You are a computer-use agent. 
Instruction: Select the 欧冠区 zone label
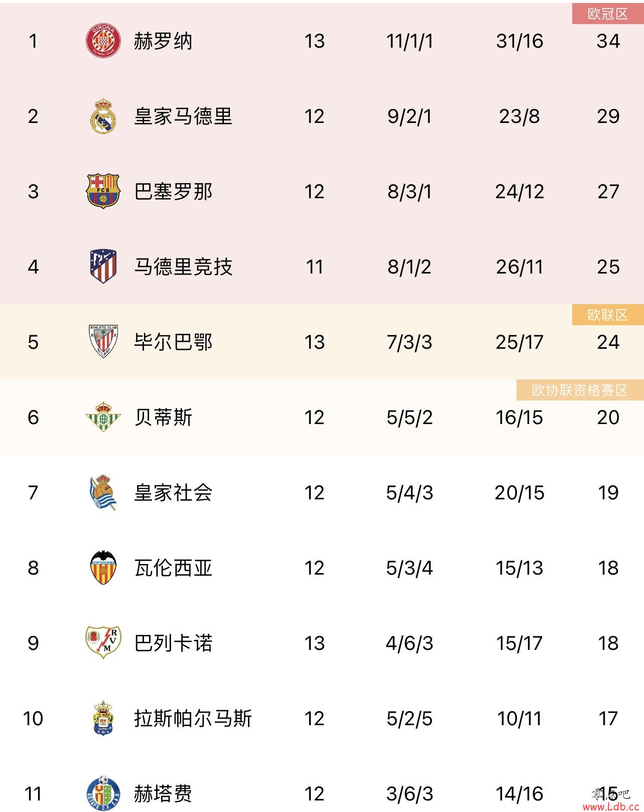point(607,14)
